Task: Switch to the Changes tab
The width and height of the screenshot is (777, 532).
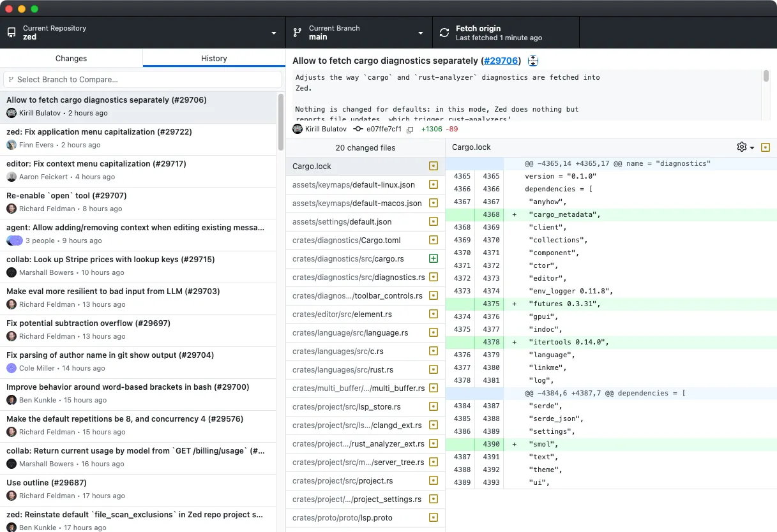Action: pos(71,57)
